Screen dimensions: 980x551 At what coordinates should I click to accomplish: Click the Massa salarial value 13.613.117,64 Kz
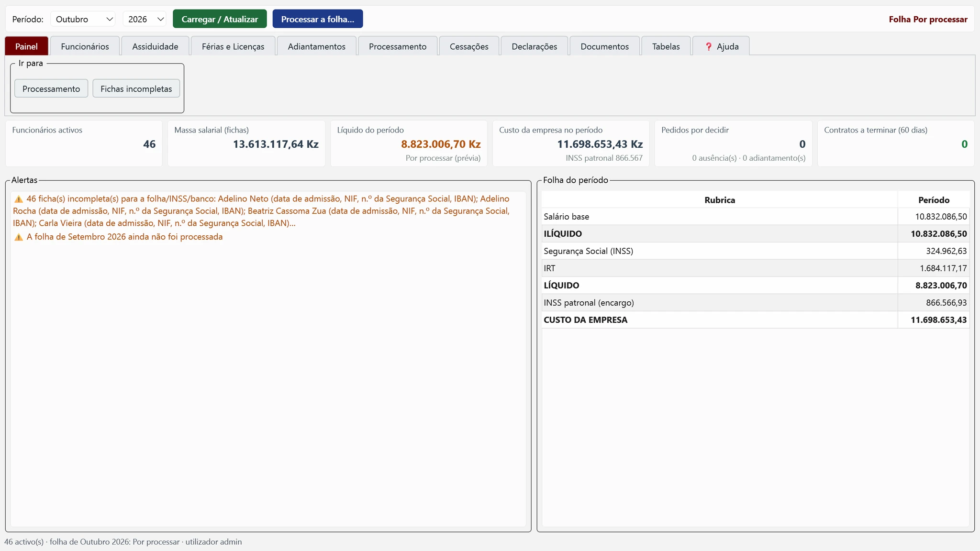tap(276, 144)
